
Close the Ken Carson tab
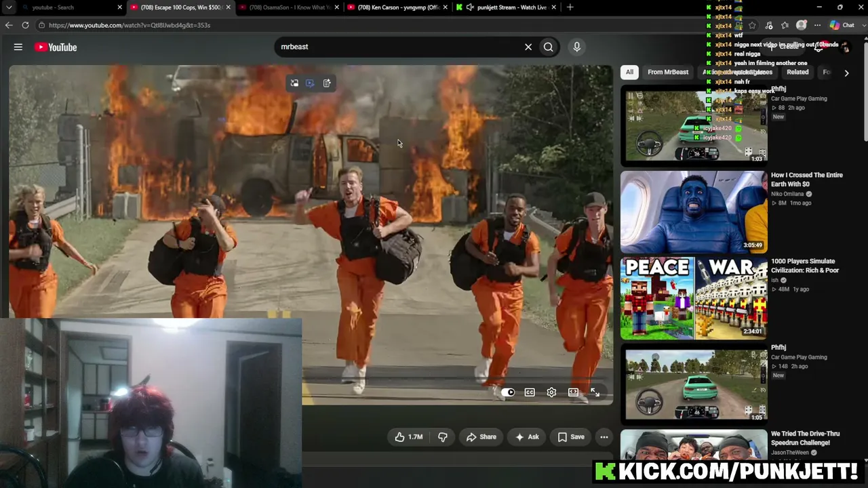coord(445,7)
